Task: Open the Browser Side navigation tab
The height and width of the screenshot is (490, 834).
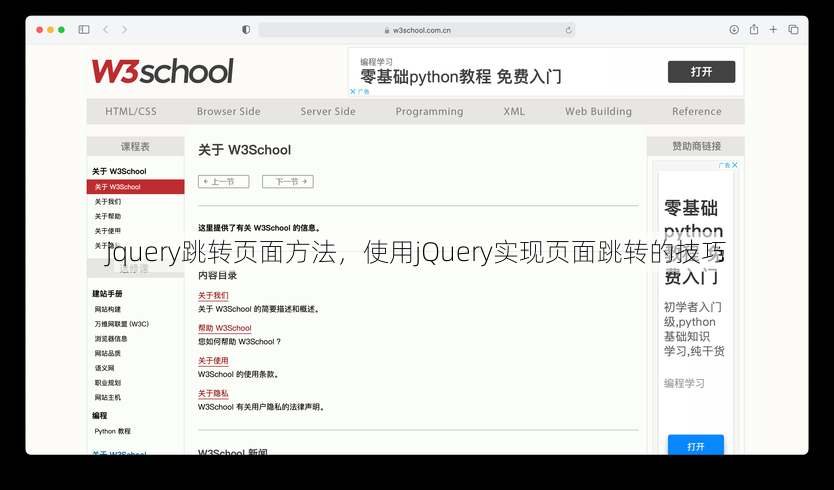Action: tap(229, 111)
